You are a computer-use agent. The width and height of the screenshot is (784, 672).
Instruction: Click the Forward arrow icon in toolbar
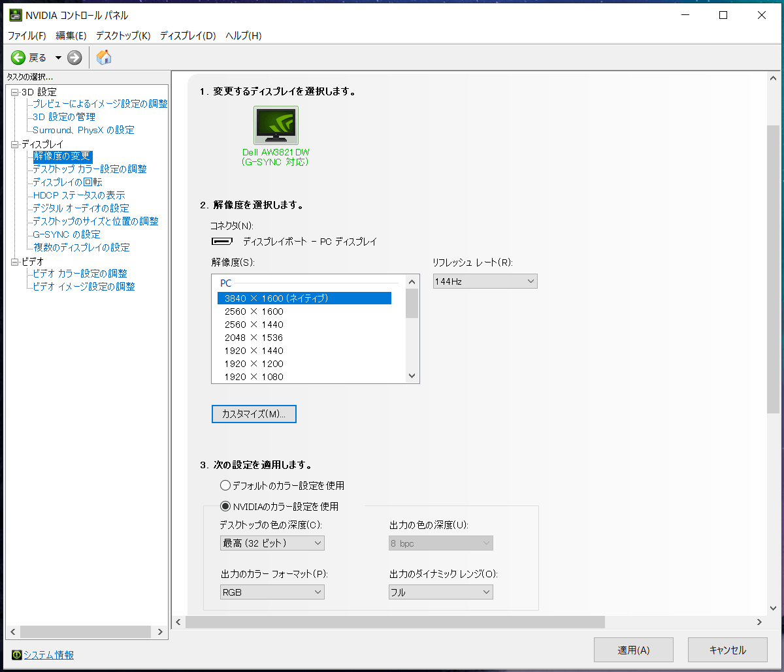74,57
